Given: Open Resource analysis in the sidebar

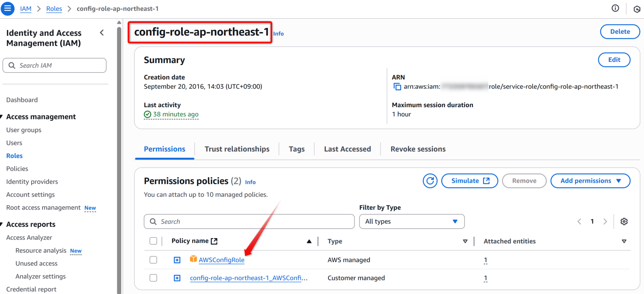Looking at the screenshot, I should [41, 251].
